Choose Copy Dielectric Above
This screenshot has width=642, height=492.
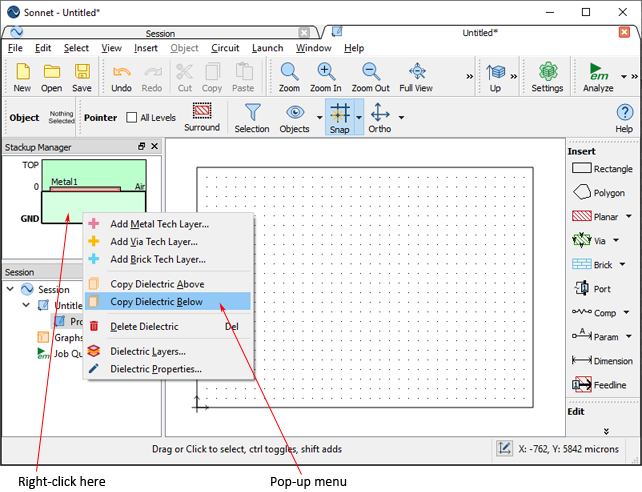[168, 284]
